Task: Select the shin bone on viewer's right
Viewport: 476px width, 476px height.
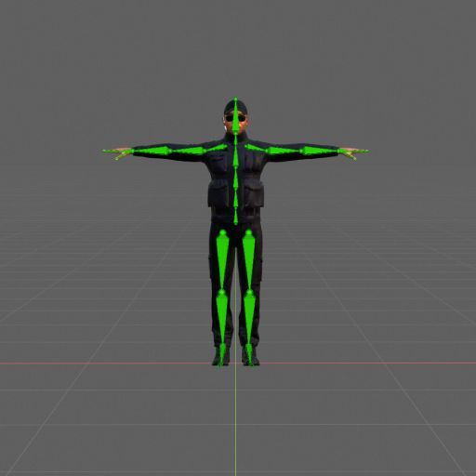Action: 249,319
